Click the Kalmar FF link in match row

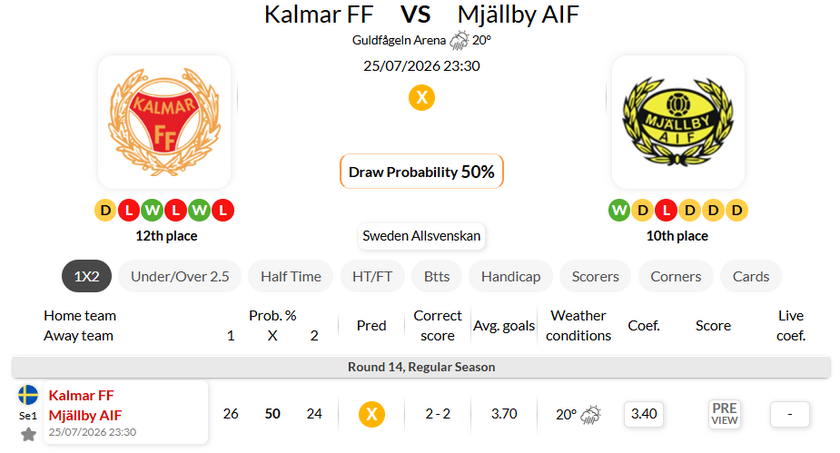[x=81, y=396]
